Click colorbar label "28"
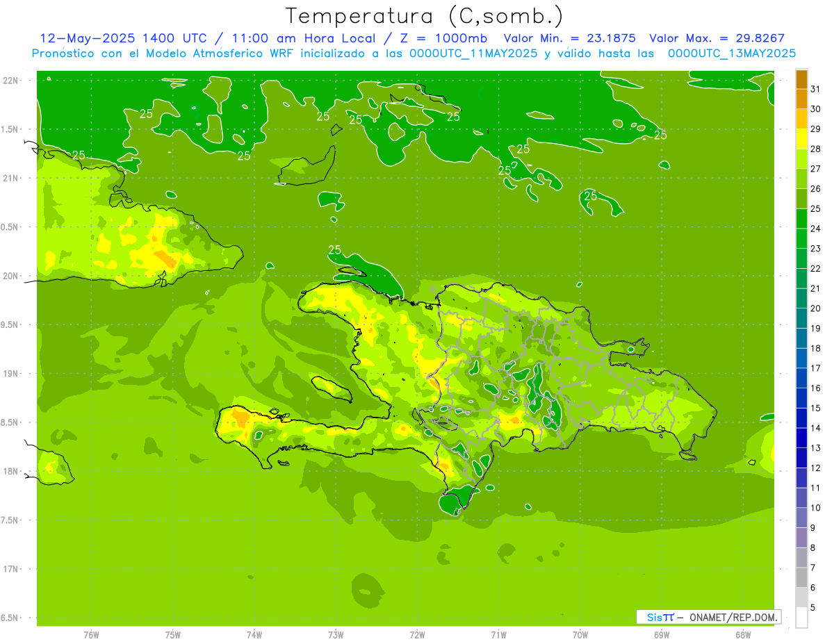Viewport: 834px width, 644px height. (x=816, y=149)
